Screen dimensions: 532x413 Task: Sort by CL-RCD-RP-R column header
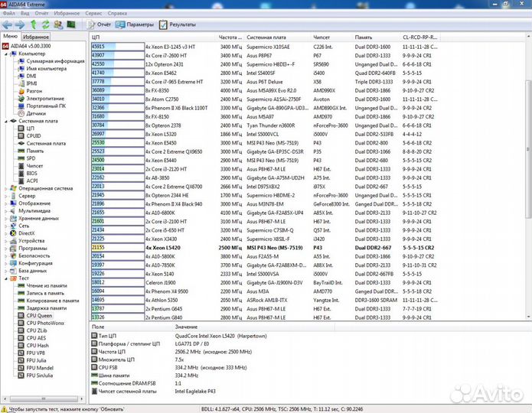(x=420, y=37)
